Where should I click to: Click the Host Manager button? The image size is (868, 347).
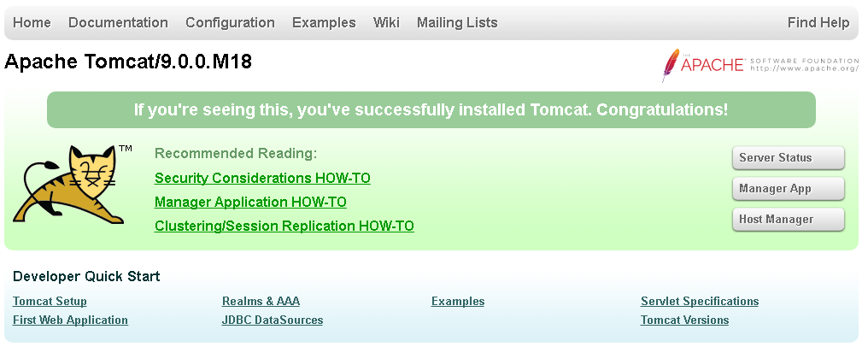point(788,220)
